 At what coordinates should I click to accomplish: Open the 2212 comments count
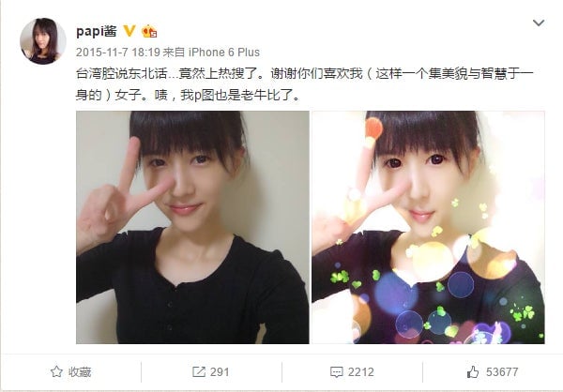tap(361, 372)
